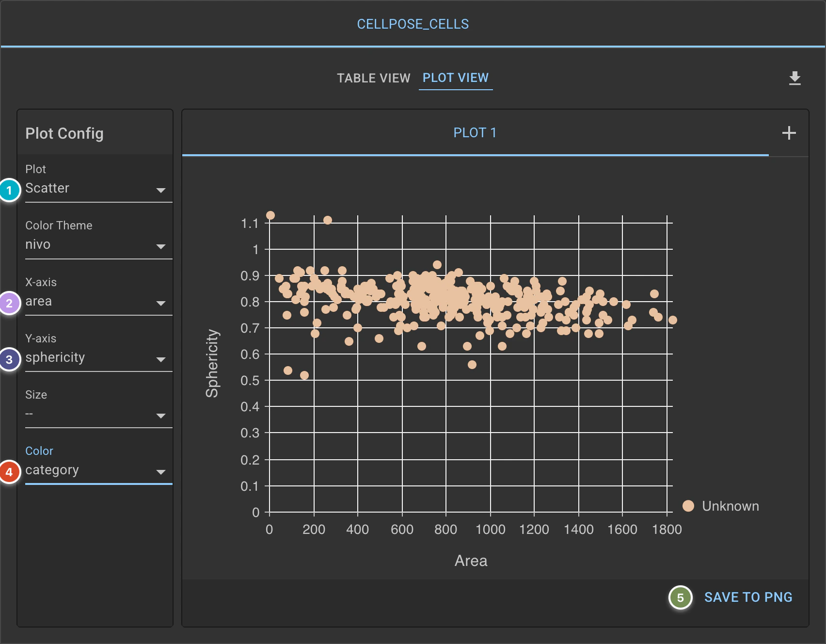Click the Area axis title
The height and width of the screenshot is (644, 826).
[471, 561]
